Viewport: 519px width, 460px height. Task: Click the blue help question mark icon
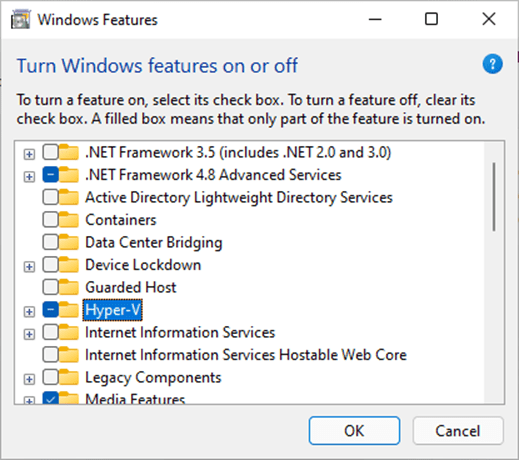pos(492,64)
